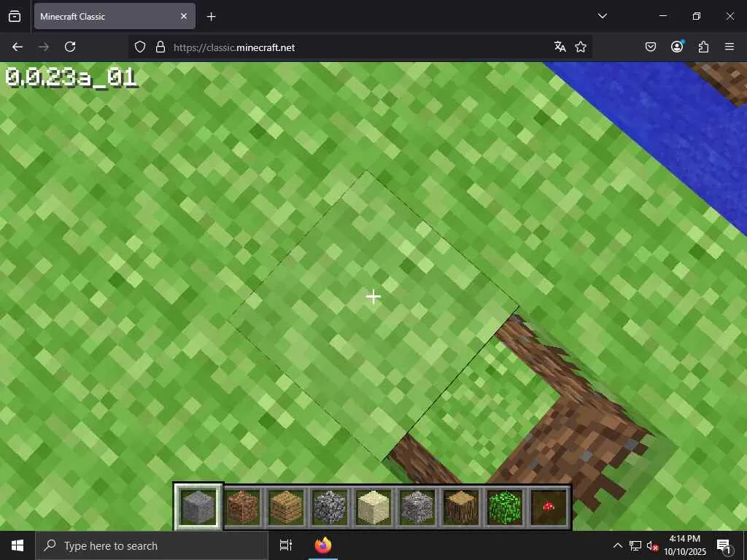Switch to Minecraft Classic tab

[x=115, y=16]
